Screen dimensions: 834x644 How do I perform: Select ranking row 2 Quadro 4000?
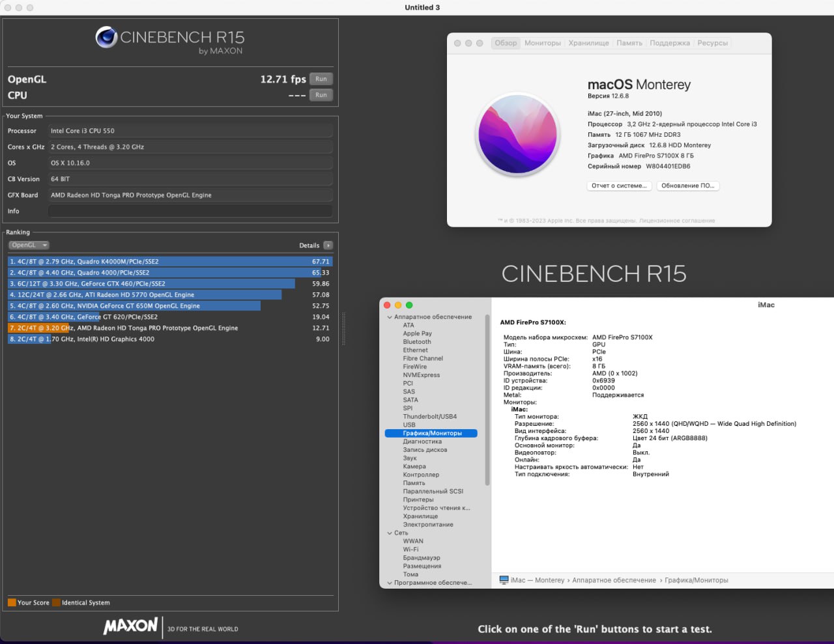pyautogui.click(x=170, y=273)
